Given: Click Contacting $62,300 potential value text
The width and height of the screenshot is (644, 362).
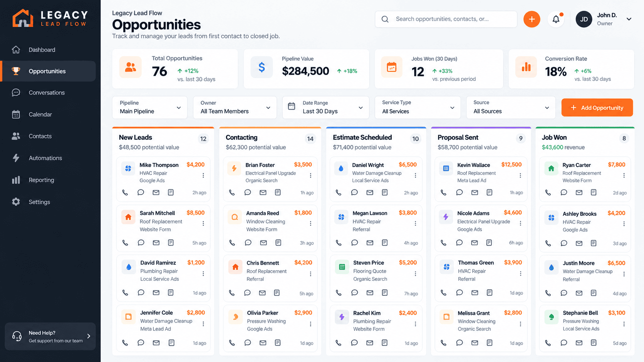Looking at the screenshot, I should (x=256, y=147).
